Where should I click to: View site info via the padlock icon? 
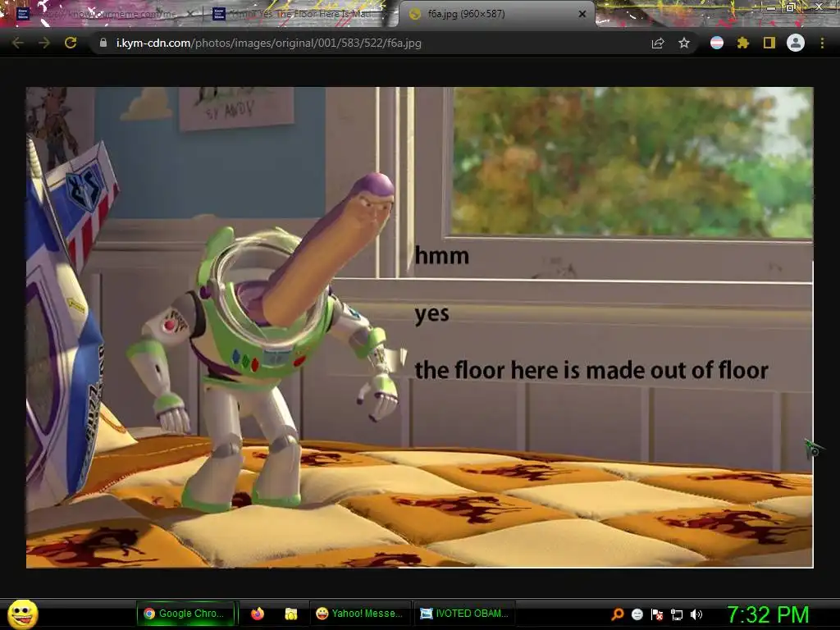pyautogui.click(x=103, y=43)
